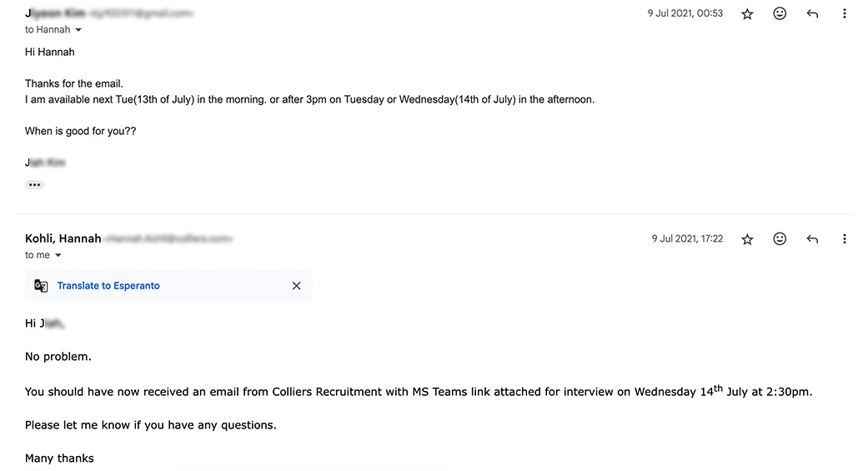Expand the 'to Hannah' recipient details
The height and width of the screenshot is (471, 868).
pos(78,30)
